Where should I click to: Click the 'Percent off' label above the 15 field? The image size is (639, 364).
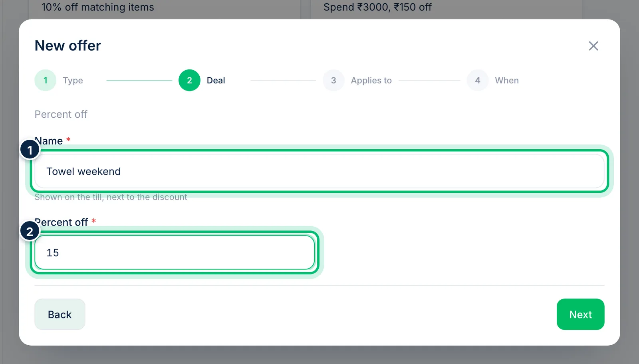pos(61,222)
